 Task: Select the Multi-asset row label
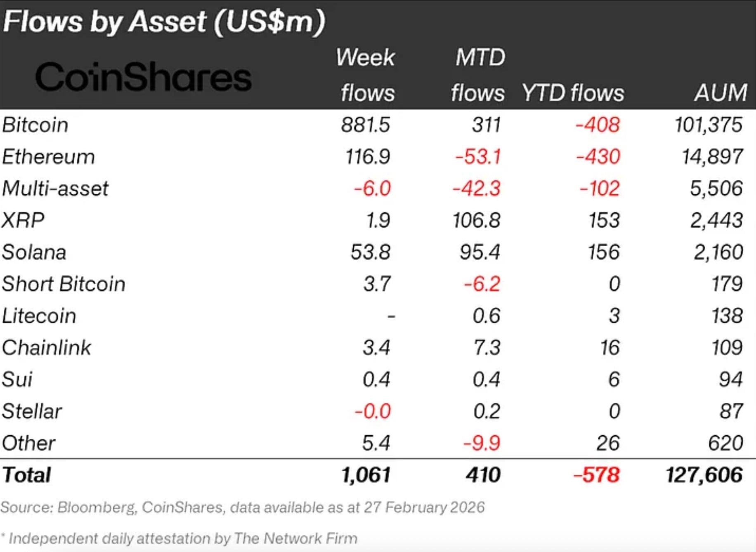(x=55, y=189)
